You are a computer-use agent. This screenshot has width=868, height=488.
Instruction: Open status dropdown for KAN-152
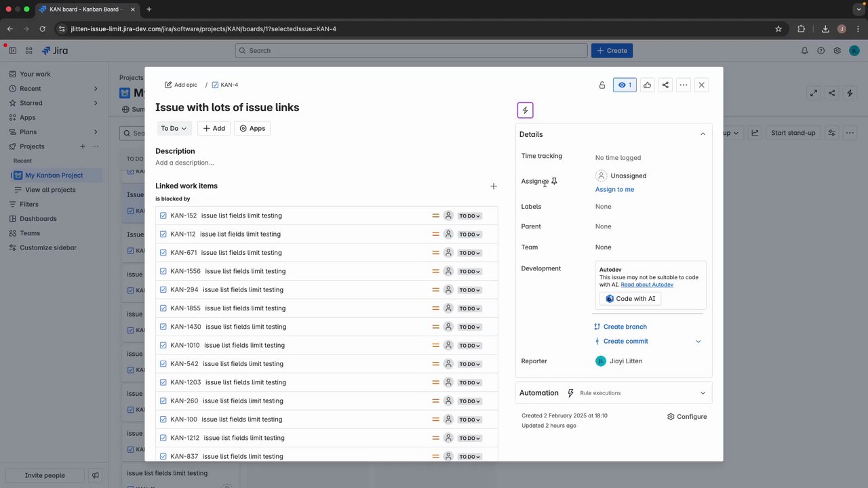[469, 216]
